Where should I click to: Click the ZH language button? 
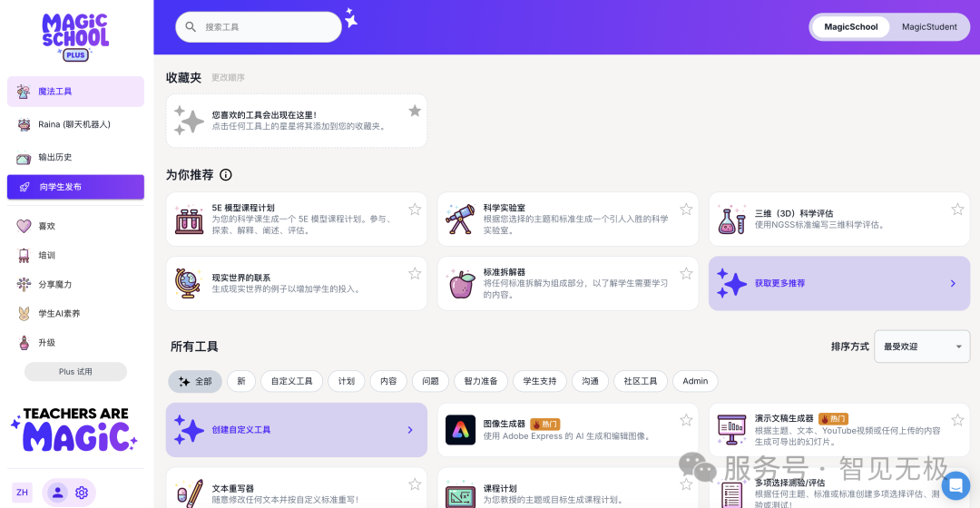click(22, 493)
